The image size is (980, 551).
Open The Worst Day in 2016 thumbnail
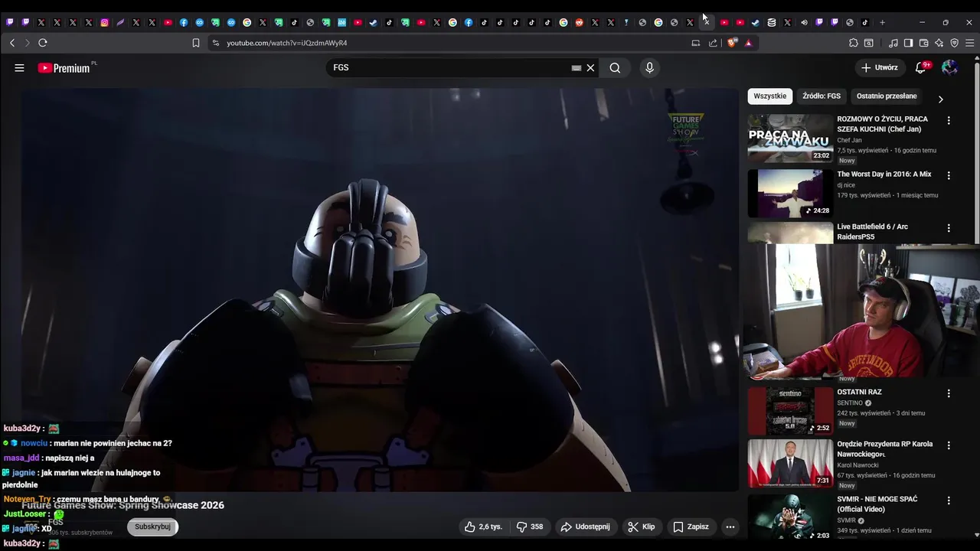790,193
